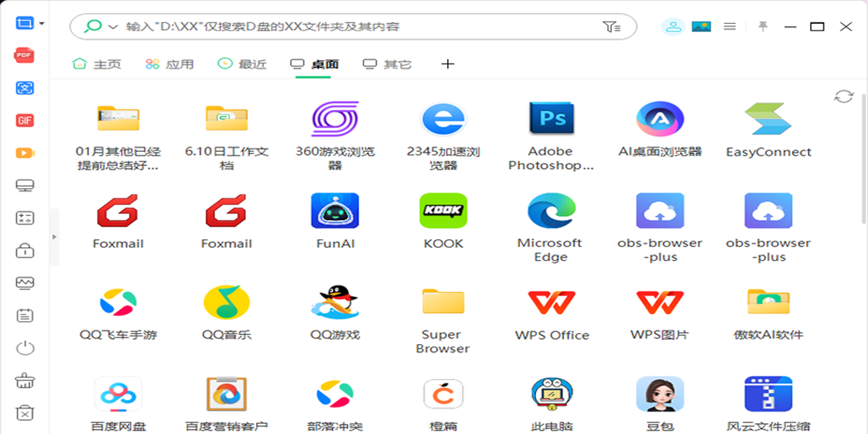868x434 pixels.
Task: Open the search filter funnel icon
Action: coord(611,27)
